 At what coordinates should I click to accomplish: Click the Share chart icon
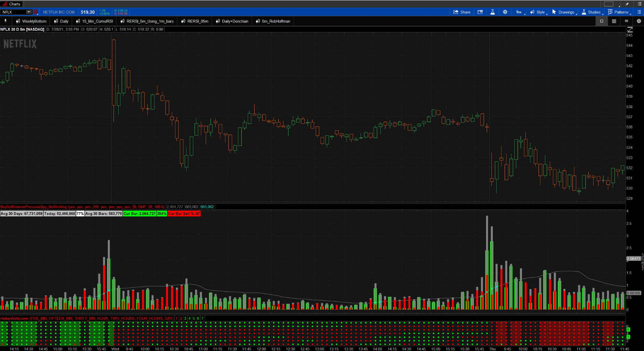click(x=462, y=12)
